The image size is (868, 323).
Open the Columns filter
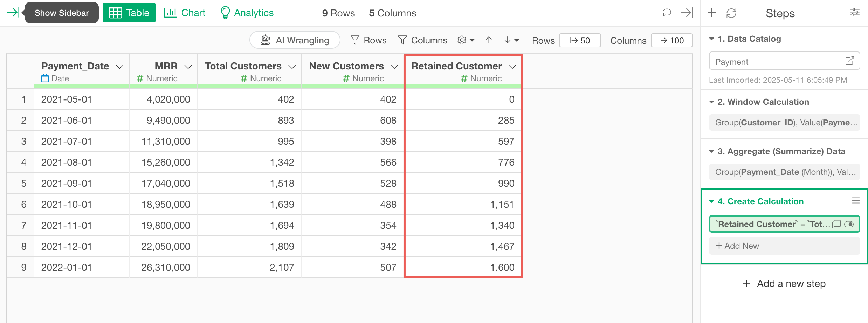tap(423, 40)
